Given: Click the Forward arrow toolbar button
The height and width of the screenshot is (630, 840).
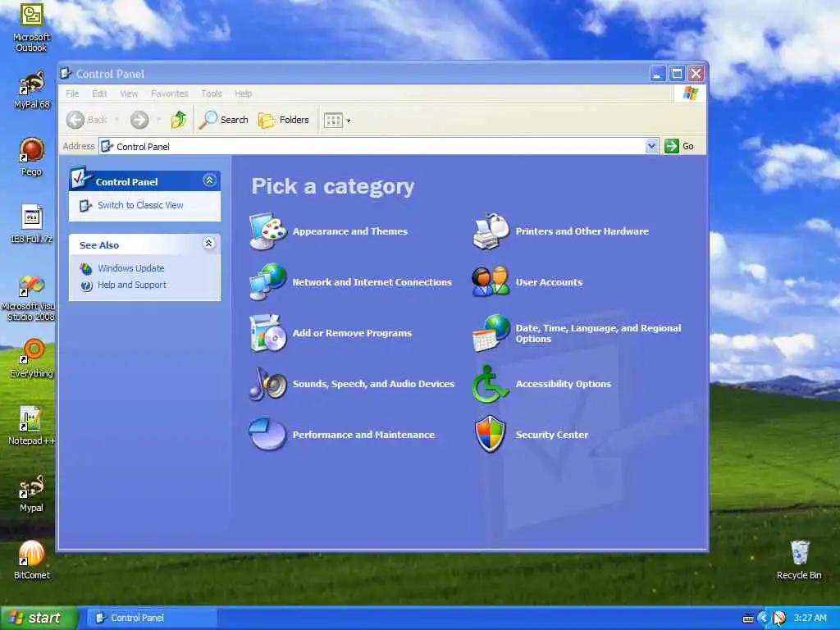Looking at the screenshot, I should (x=139, y=120).
